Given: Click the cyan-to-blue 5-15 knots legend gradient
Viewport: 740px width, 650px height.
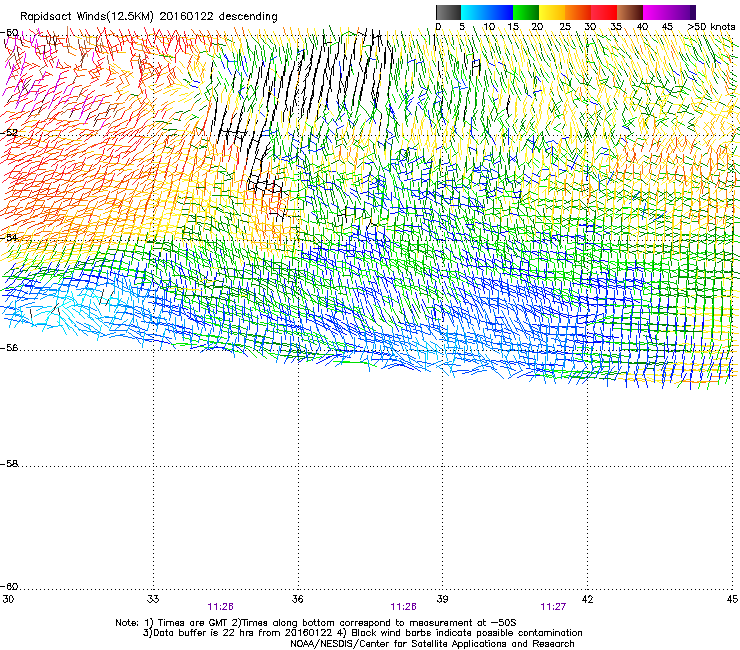Looking at the screenshot, I should pos(487,12).
